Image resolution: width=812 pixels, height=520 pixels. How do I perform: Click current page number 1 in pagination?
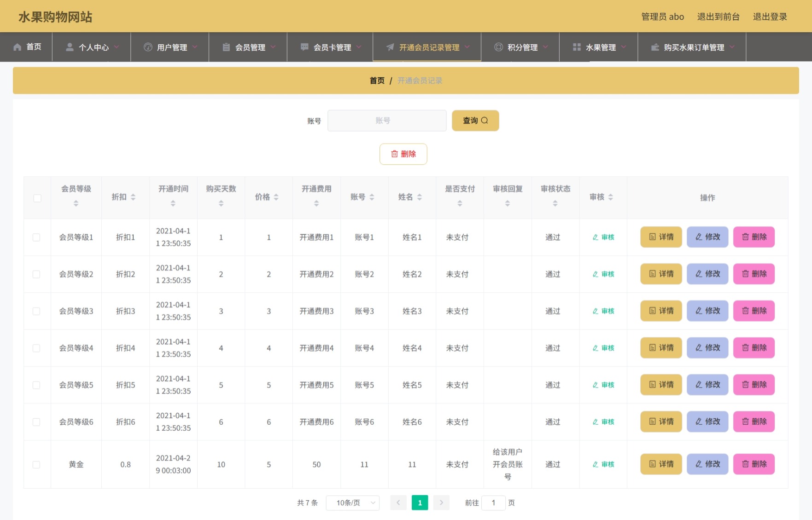point(420,503)
